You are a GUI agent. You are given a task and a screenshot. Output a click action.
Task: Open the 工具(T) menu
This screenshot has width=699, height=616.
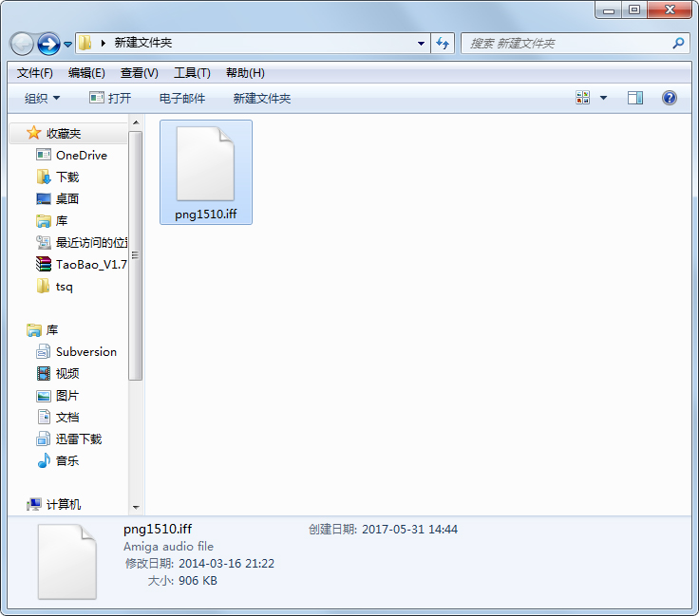192,73
